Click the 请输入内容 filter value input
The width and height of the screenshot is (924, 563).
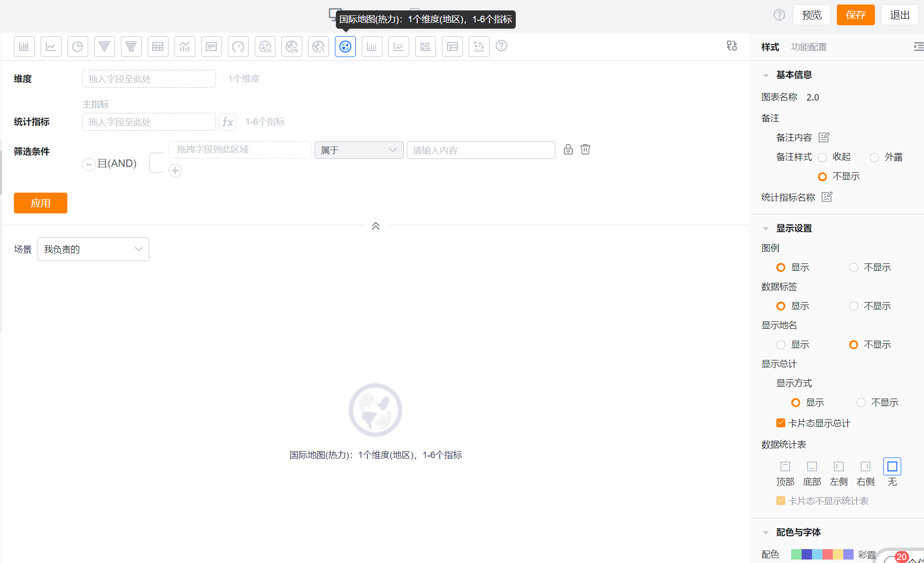pyautogui.click(x=481, y=150)
